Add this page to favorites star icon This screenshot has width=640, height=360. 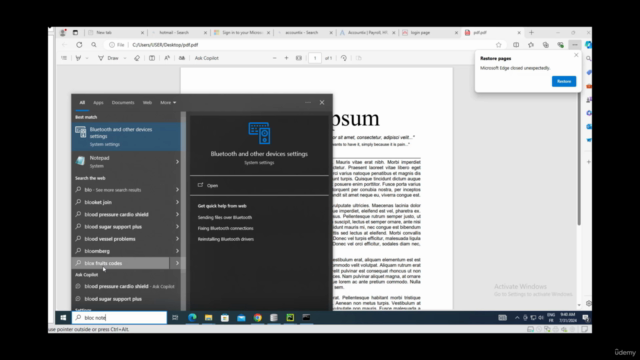click(x=498, y=45)
